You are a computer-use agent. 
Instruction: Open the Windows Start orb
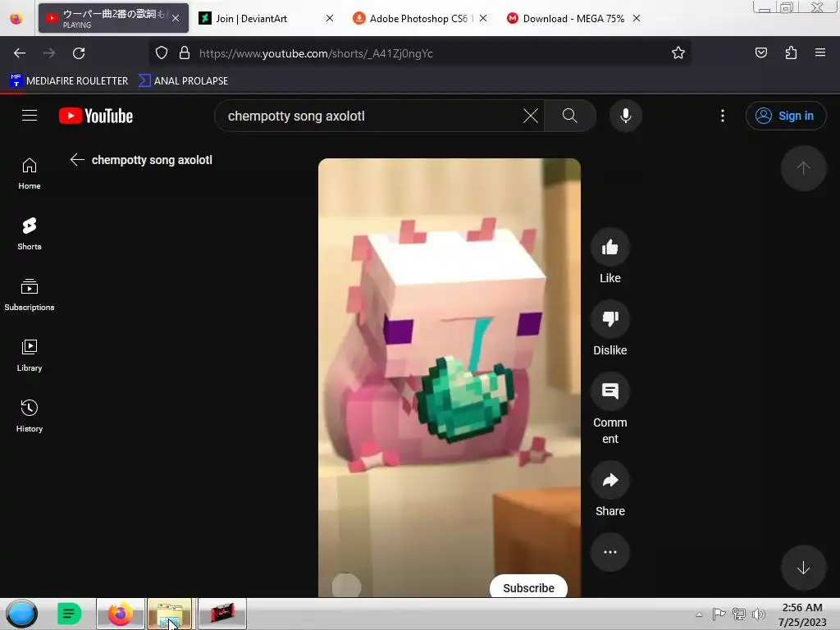22,614
